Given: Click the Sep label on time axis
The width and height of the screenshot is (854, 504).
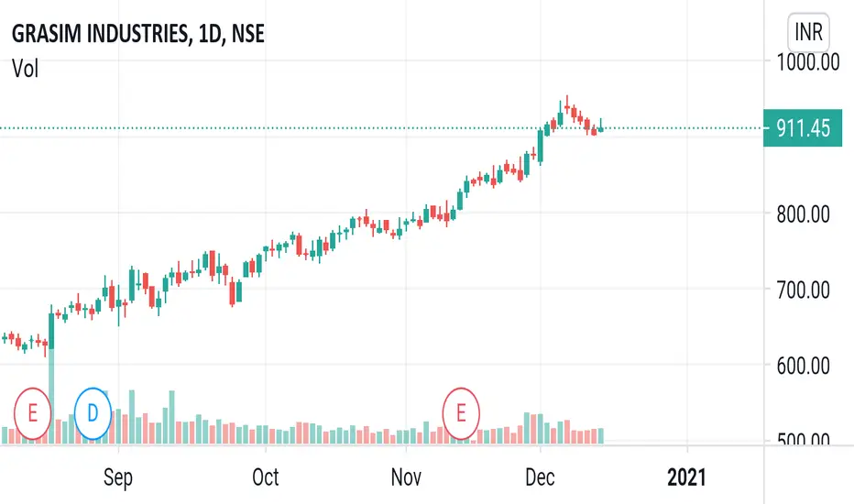Looking at the screenshot, I should [118, 477].
